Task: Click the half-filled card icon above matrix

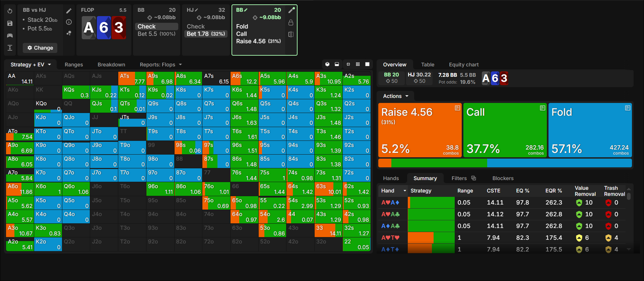Action: [337, 64]
